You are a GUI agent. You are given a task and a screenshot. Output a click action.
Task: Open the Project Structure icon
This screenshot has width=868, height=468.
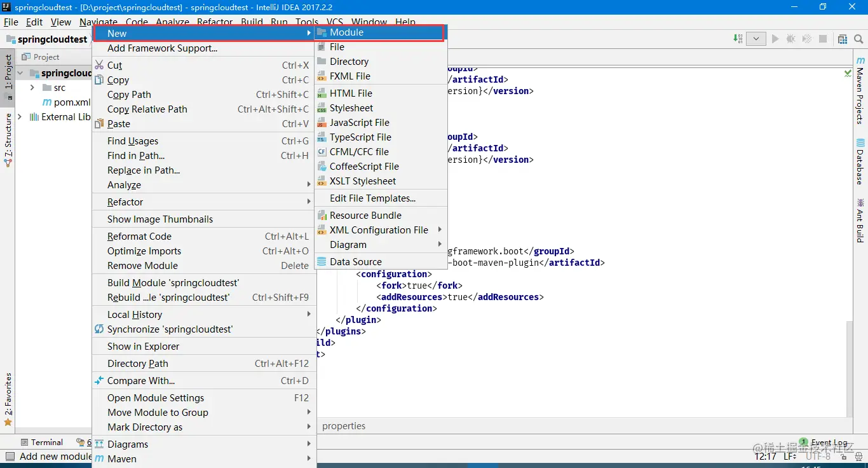coord(843,39)
